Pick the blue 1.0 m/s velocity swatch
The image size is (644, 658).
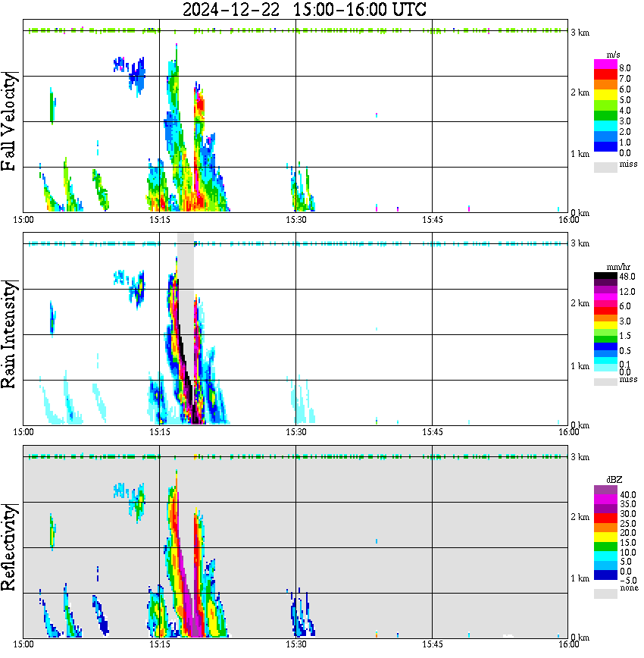[x=605, y=137]
